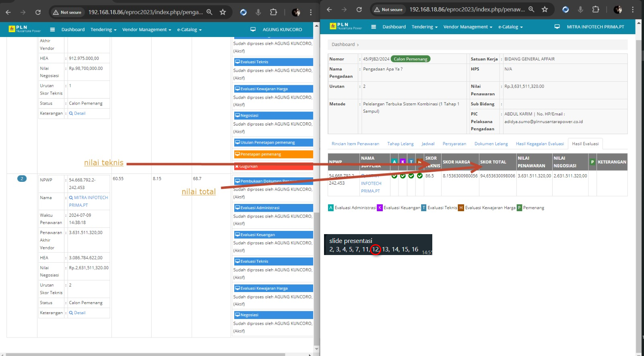Reload the left browser window page
Screen dimensions: 644x356
[x=38, y=12]
